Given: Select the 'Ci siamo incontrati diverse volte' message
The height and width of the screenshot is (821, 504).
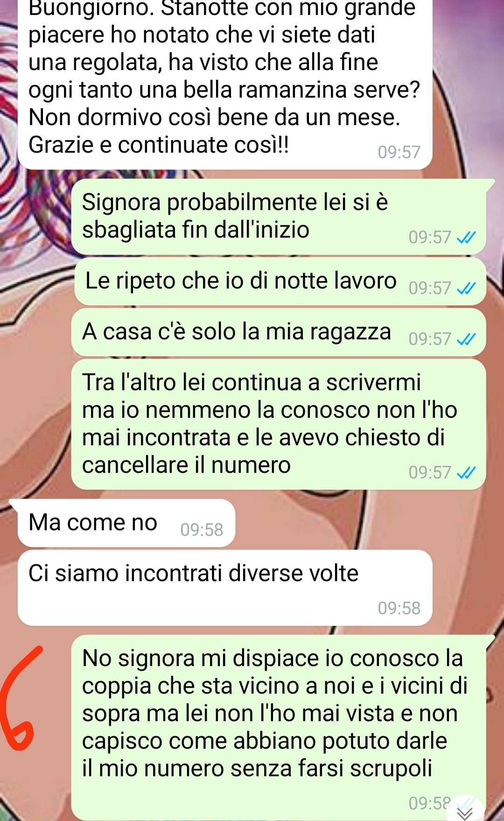Looking at the screenshot, I should point(225,588).
